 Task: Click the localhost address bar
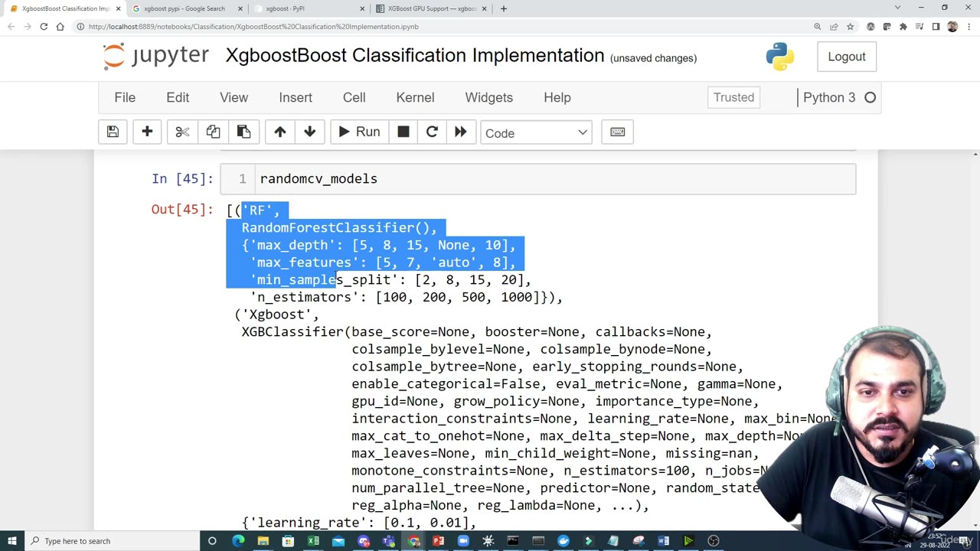coord(444,27)
